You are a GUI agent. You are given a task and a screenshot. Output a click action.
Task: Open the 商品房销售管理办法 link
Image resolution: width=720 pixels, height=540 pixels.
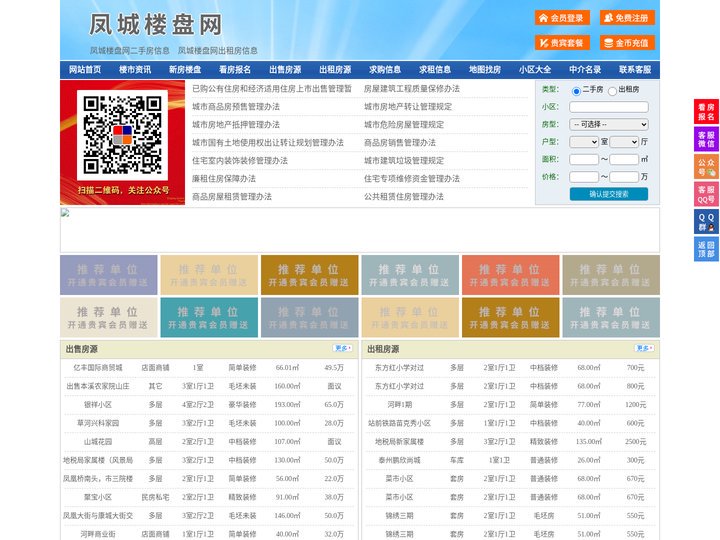pos(400,142)
